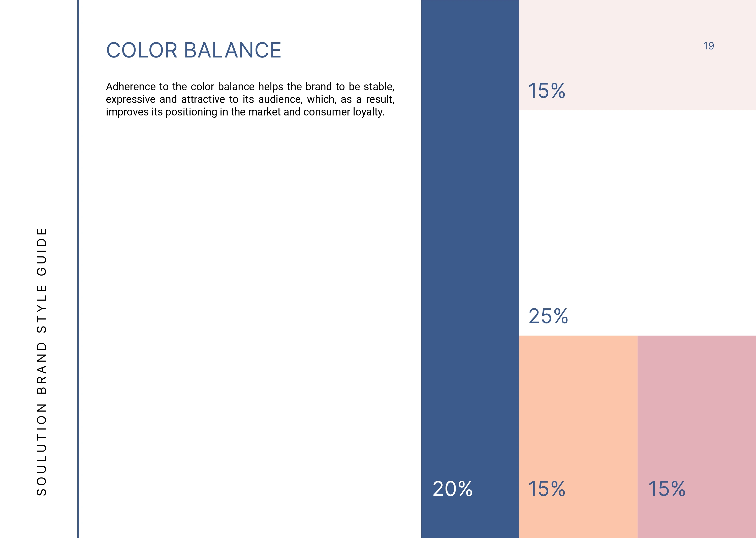Click the 25% percentage label
This screenshot has height=538, width=756.
tap(548, 316)
